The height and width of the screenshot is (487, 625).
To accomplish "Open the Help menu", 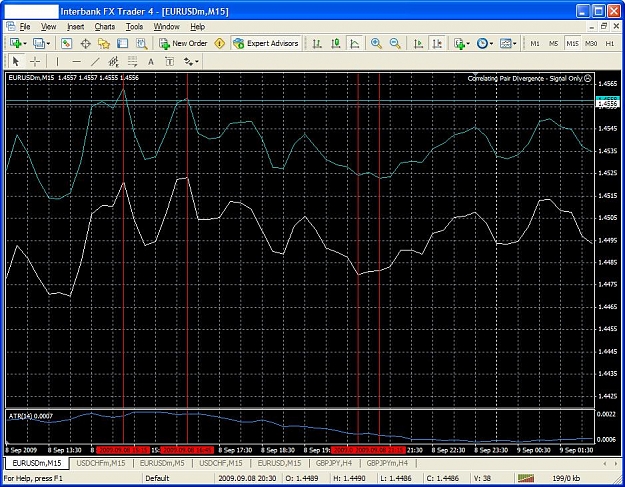I will [x=197, y=27].
